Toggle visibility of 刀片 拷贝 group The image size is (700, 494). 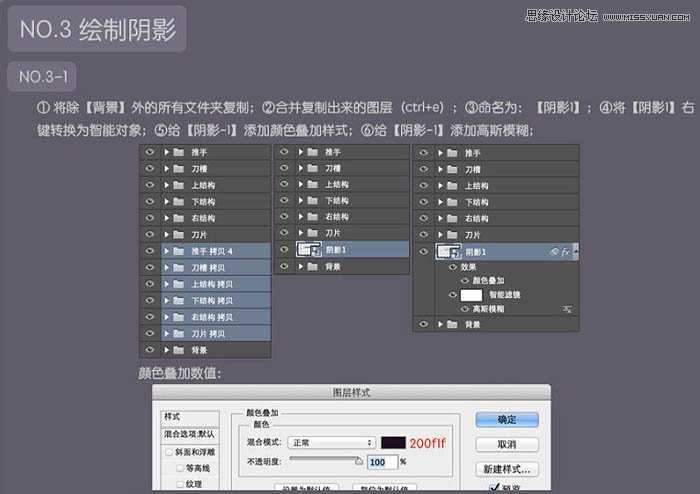pos(150,334)
